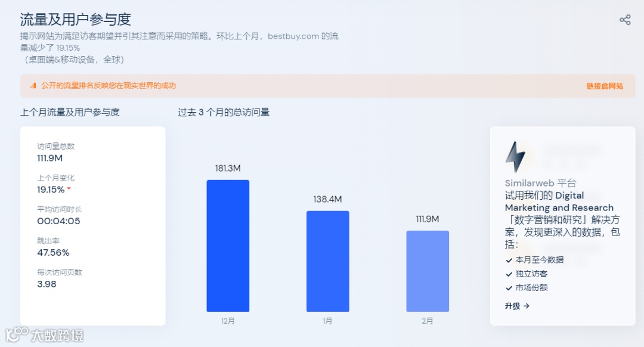Image resolution: width=644 pixels, height=347 pixels.
Task: Click the checkmark icon beside 独立访客
Action: tap(510, 274)
